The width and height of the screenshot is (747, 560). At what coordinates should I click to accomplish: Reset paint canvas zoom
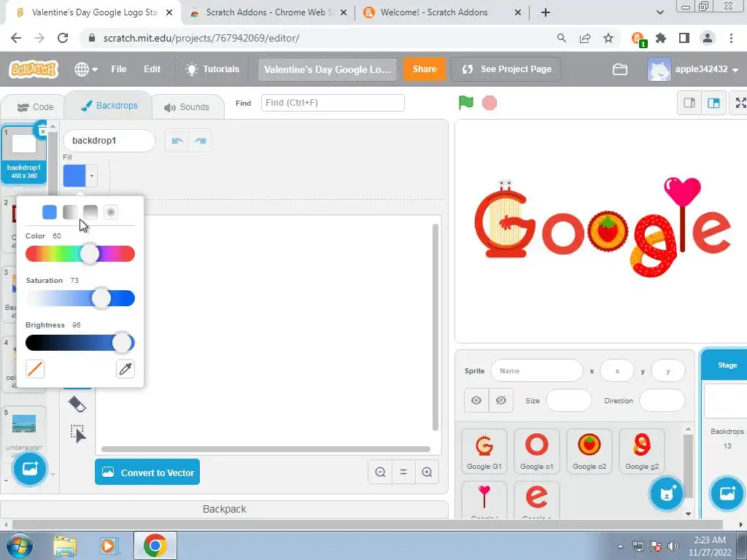403,472
